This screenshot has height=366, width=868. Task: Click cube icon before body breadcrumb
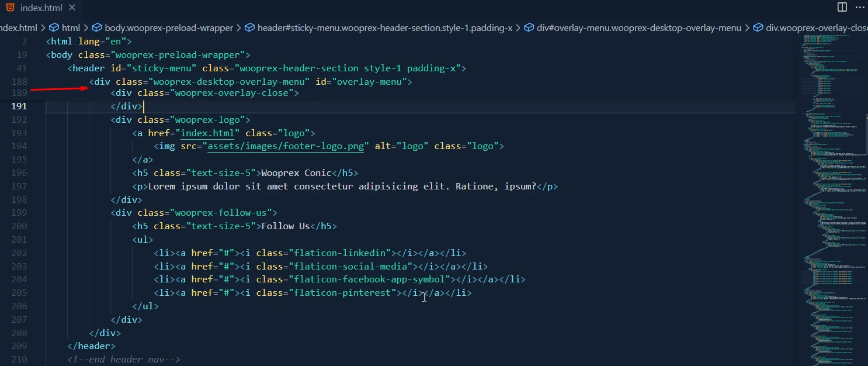click(97, 27)
